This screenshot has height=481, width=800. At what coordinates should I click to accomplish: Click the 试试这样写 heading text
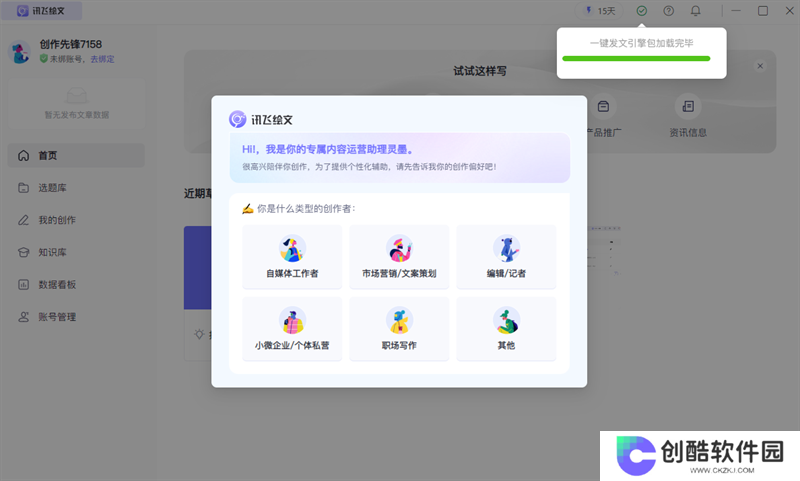click(480, 71)
